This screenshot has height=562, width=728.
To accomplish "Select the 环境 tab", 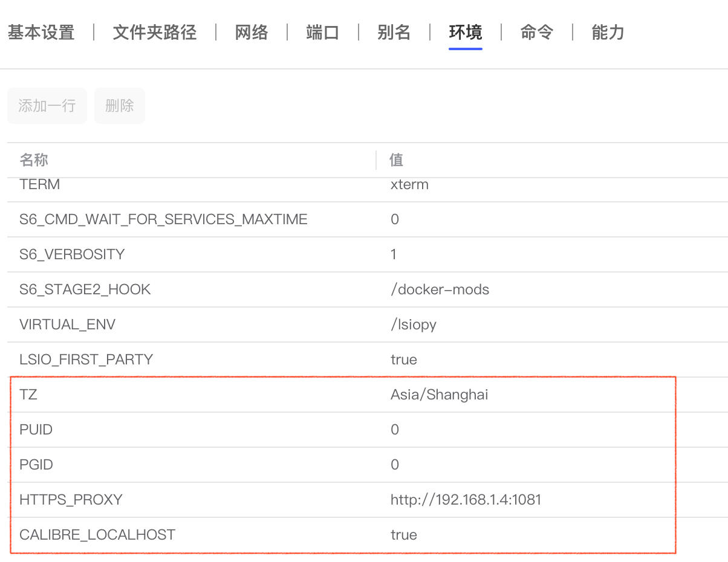I will (x=465, y=33).
